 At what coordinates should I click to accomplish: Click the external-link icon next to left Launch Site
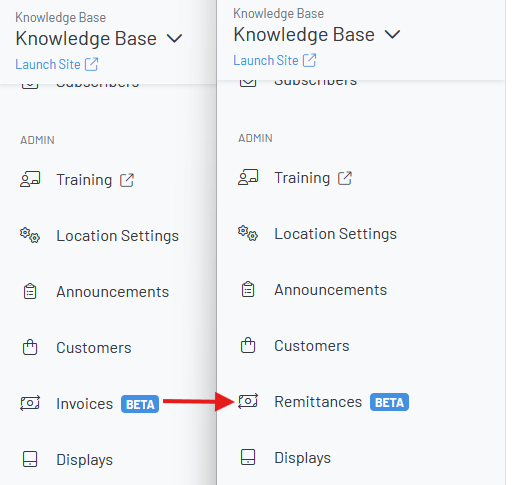click(91, 64)
